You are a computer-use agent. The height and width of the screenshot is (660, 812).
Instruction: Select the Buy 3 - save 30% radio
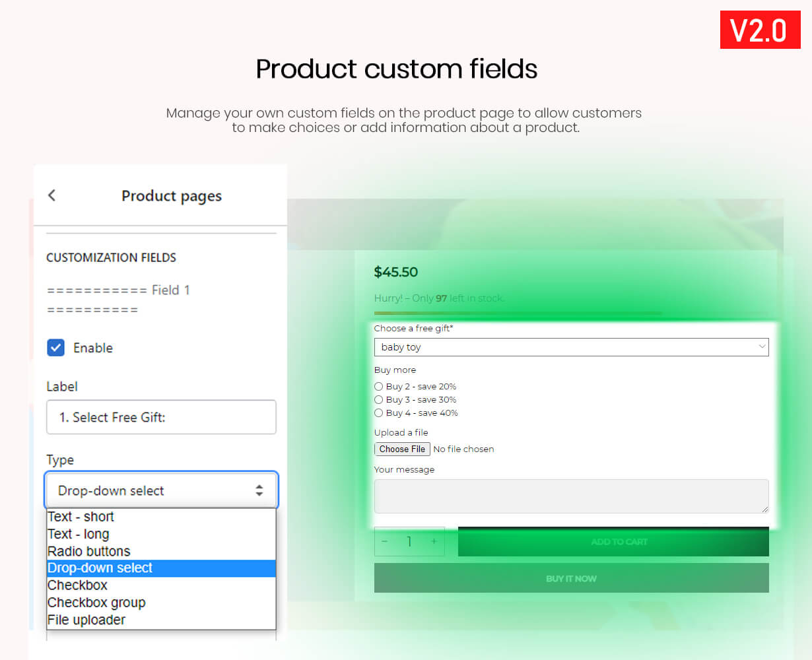[379, 399]
